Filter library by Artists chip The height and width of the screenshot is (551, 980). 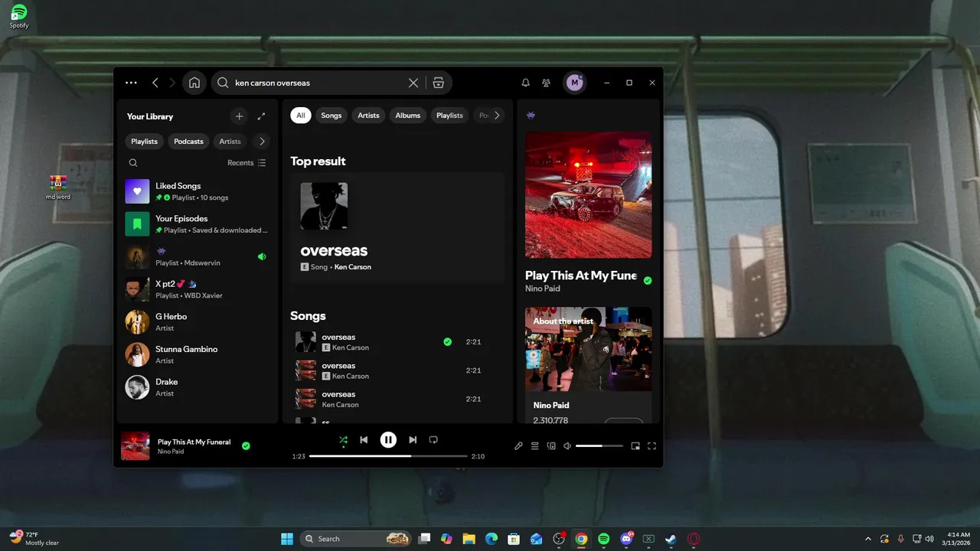[x=230, y=142]
